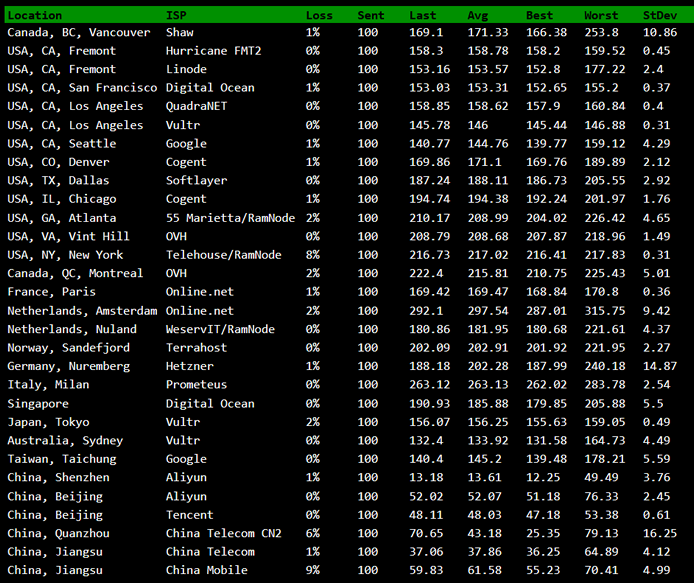Viewport: 694px width, 583px height.
Task: Click the 8% loss value for New York
Action: pos(313,255)
